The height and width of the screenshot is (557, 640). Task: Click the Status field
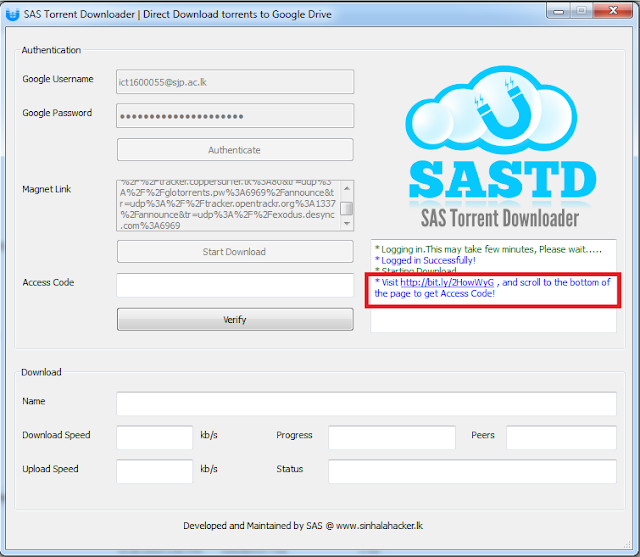472,471
